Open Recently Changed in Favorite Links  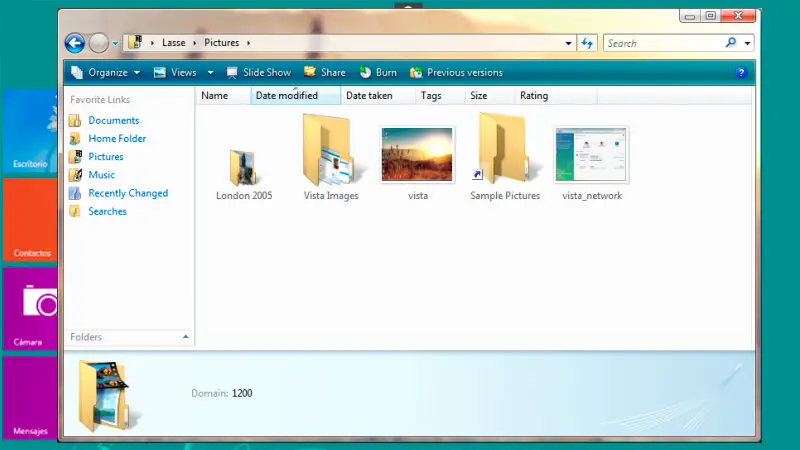click(128, 193)
